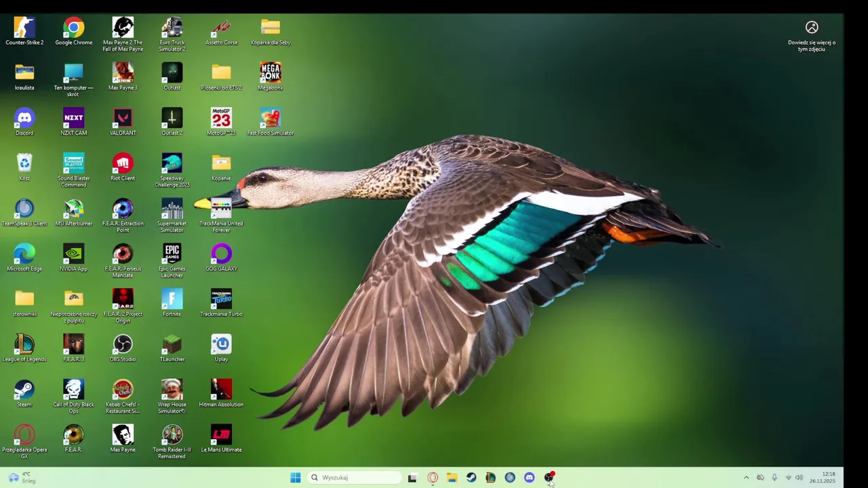The width and height of the screenshot is (868, 488).
Task: Launch Google Chrome from desktop
Action: click(x=74, y=32)
